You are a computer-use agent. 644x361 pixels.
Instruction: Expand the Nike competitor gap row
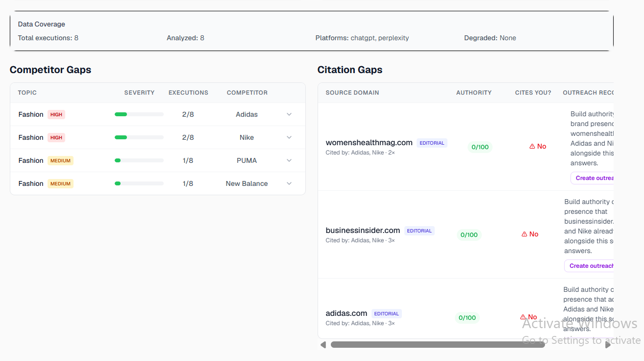289,137
